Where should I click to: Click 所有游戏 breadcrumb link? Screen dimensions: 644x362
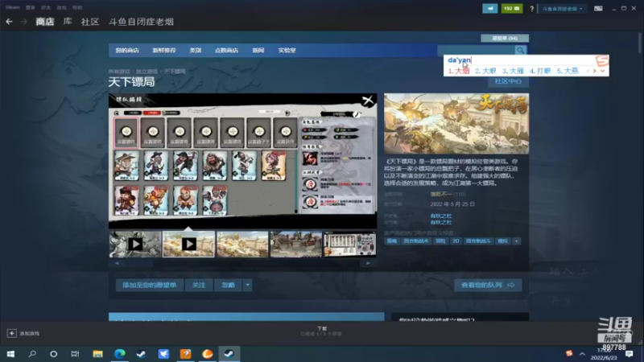pos(119,72)
